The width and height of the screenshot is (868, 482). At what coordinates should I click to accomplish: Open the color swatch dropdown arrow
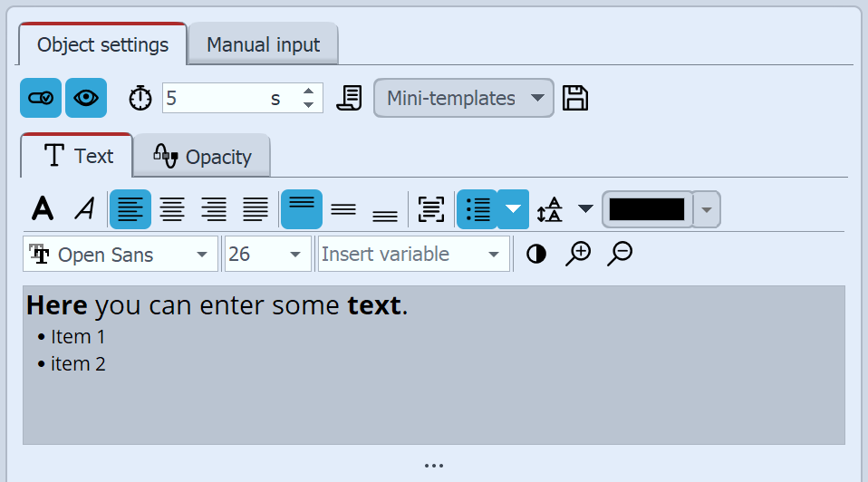(707, 209)
